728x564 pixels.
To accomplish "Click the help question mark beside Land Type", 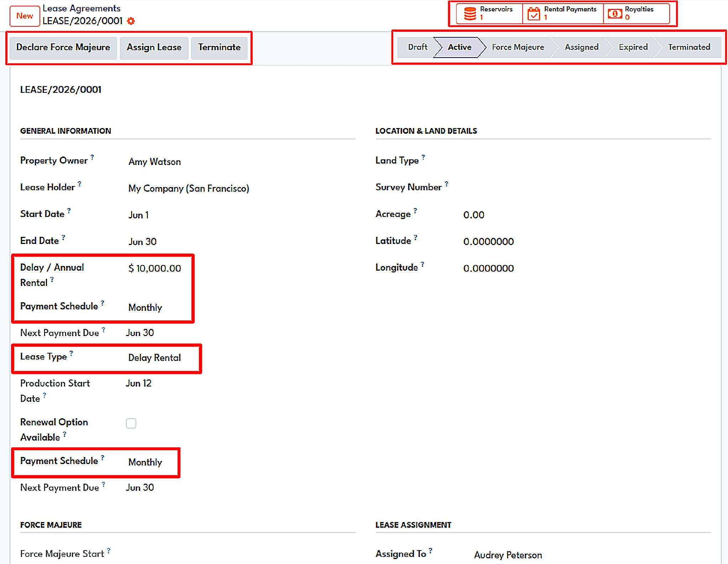I will tap(423, 157).
